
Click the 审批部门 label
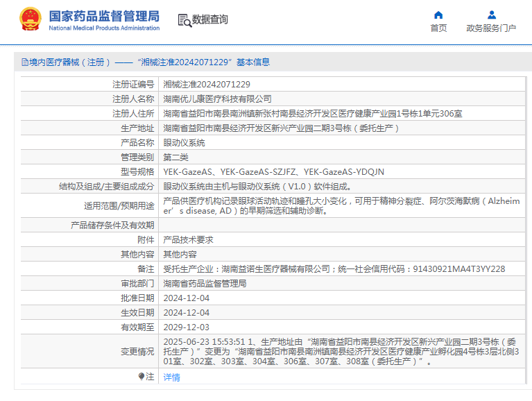pyautogui.click(x=137, y=284)
